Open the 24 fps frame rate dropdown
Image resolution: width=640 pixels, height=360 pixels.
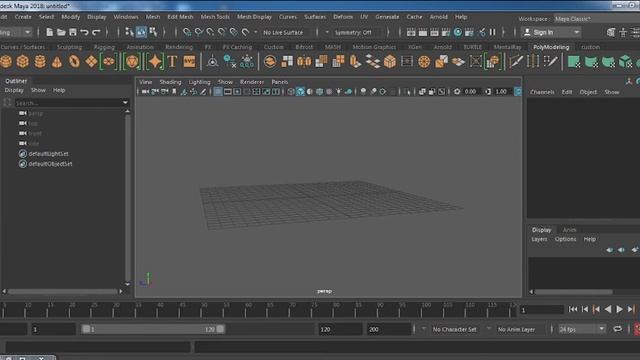point(582,329)
